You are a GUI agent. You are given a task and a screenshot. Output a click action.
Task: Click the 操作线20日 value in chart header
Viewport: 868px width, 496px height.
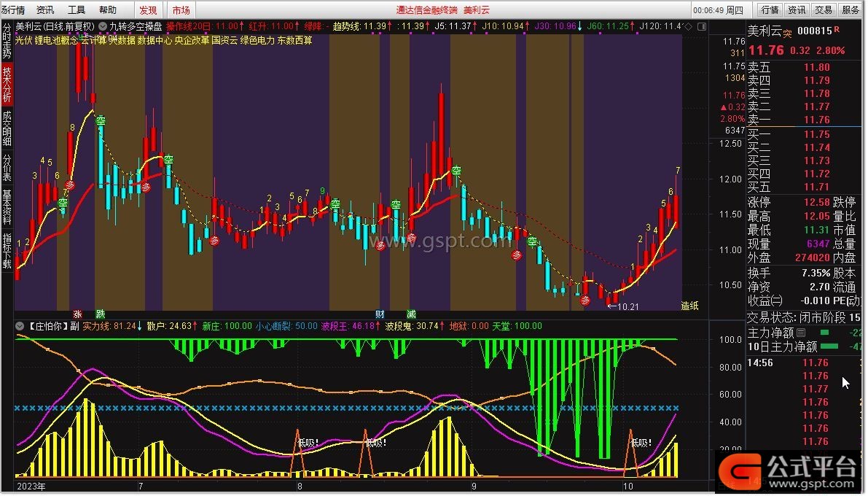(226, 26)
